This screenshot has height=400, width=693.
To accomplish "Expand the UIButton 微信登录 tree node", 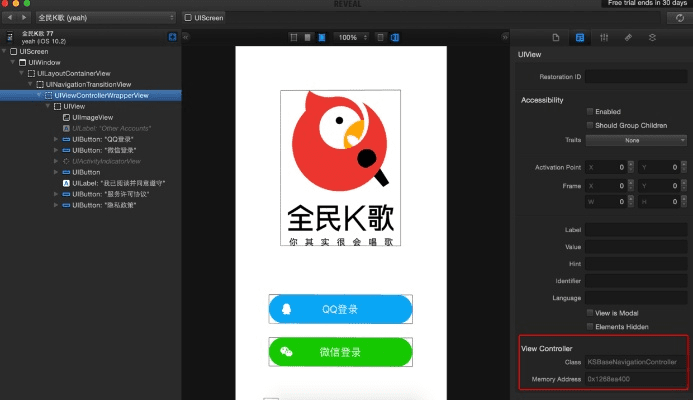I will point(56,150).
